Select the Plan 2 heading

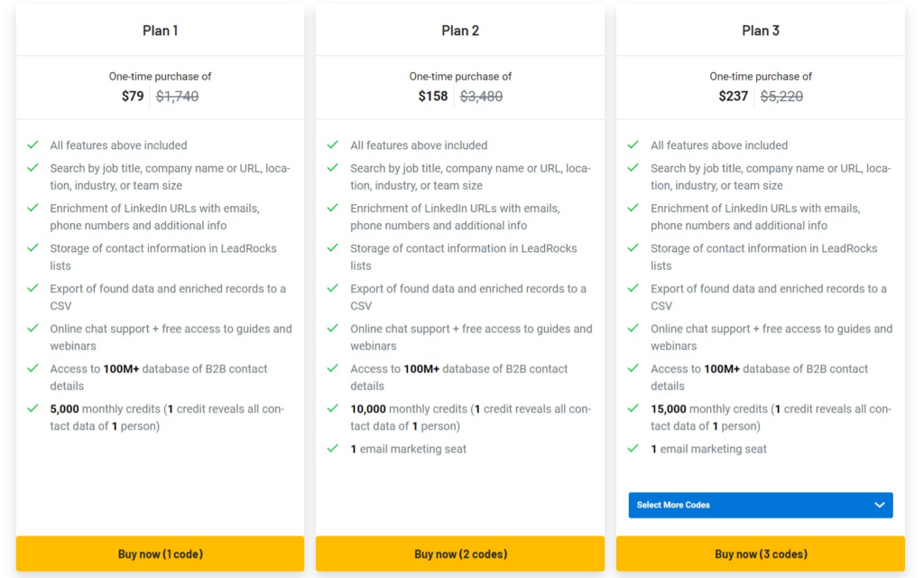(x=460, y=31)
